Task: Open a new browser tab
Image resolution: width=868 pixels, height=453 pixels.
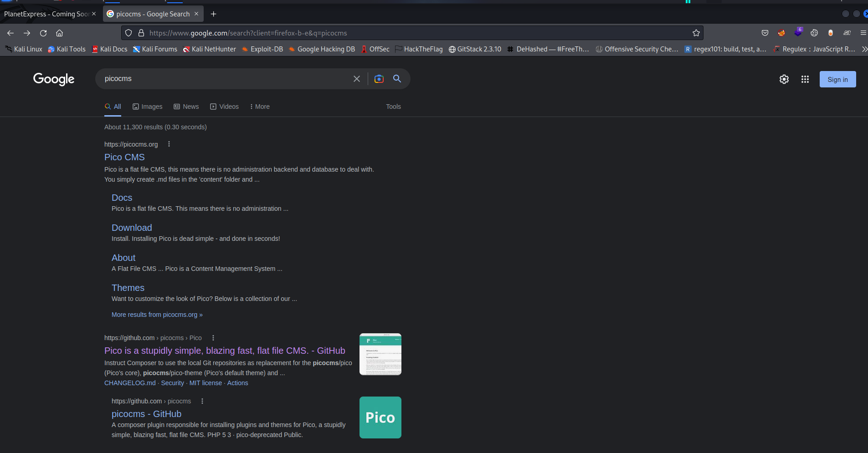Action: click(x=213, y=14)
